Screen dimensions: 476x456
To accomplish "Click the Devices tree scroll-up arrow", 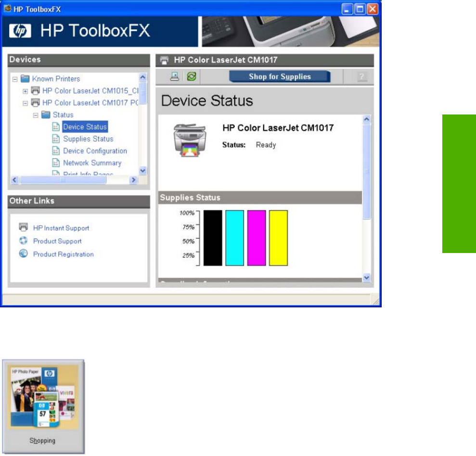I will [142, 77].
